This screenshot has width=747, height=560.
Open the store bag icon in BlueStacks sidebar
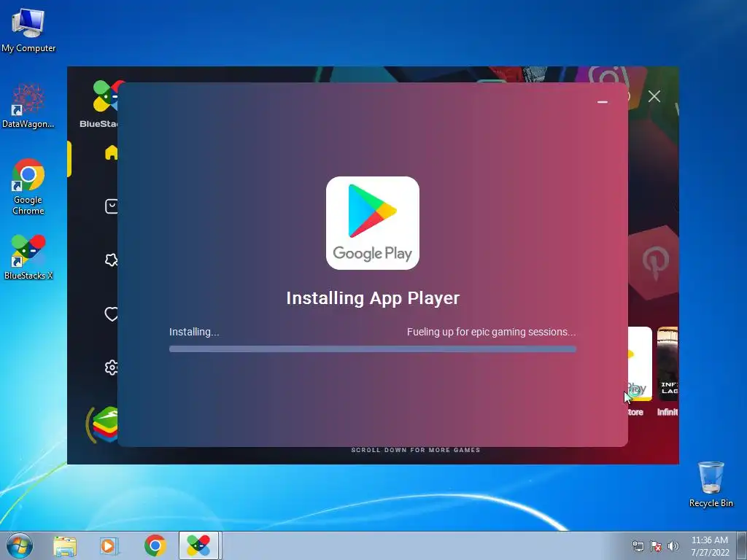[x=112, y=206]
